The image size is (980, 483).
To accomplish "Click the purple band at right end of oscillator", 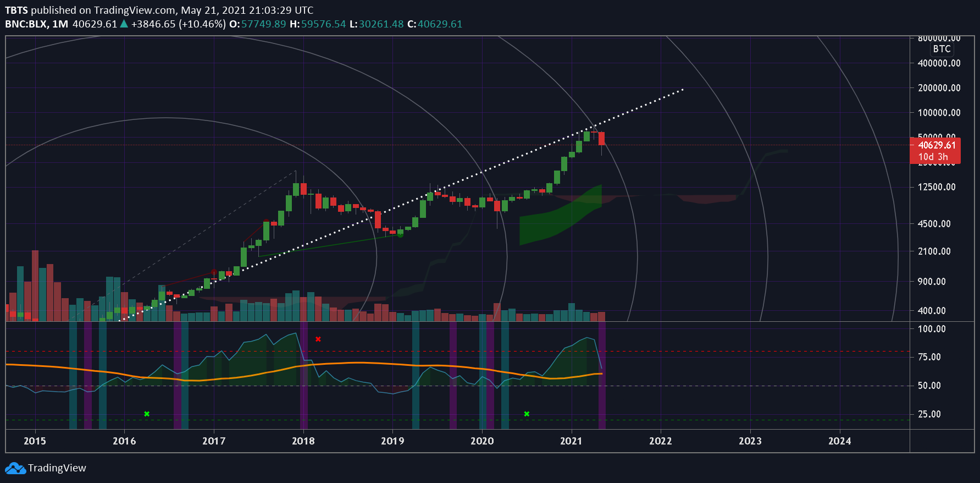I will pos(602,375).
